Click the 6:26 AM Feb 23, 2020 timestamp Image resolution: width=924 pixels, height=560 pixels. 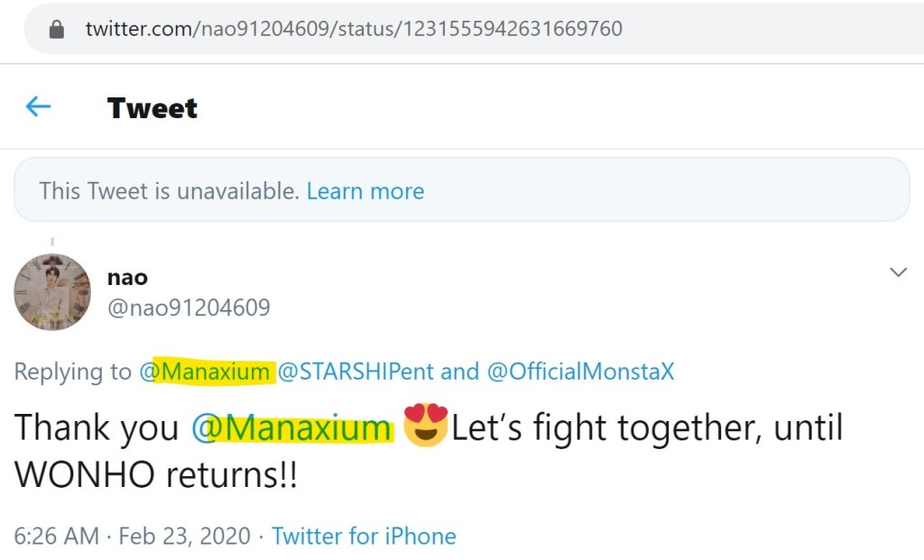133,537
